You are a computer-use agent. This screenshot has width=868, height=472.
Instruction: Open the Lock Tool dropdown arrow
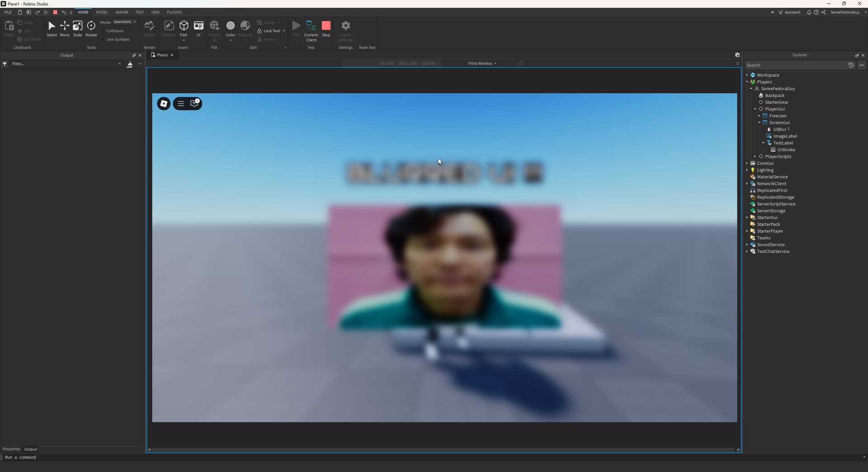click(x=284, y=31)
